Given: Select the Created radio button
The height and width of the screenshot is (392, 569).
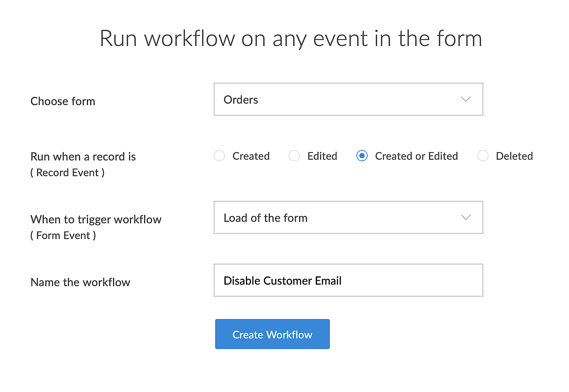Looking at the screenshot, I should pyautogui.click(x=219, y=156).
